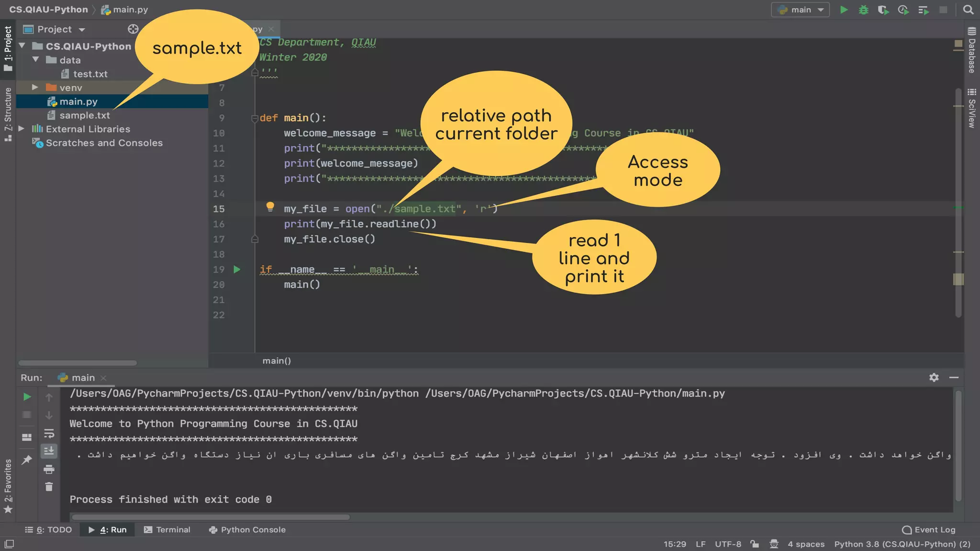Clear console with trash icon

point(49,487)
